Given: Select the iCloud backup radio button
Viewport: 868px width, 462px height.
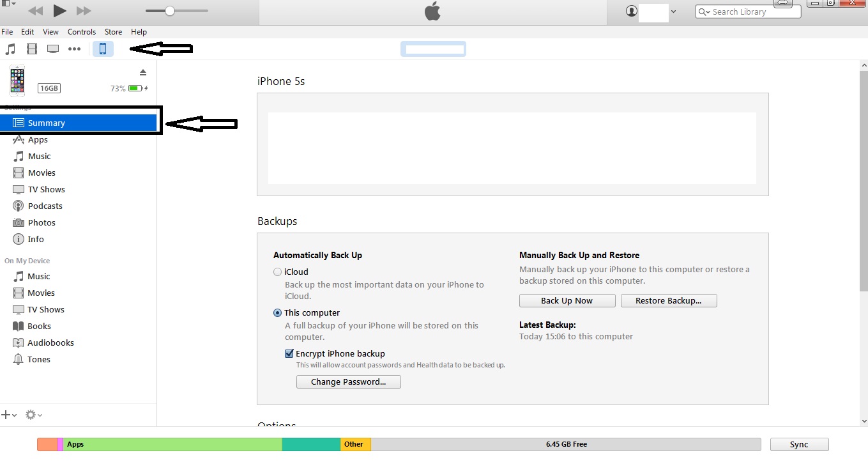Looking at the screenshot, I should pyautogui.click(x=277, y=272).
